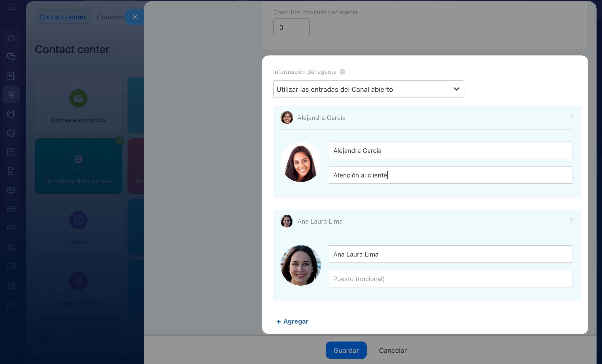Remove Alejandra García agent entry
The height and width of the screenshot is (364, 602).
(571, 116)
